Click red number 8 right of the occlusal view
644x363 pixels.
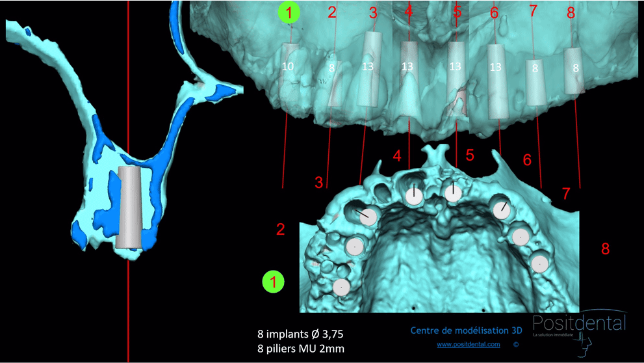(605, 249)
